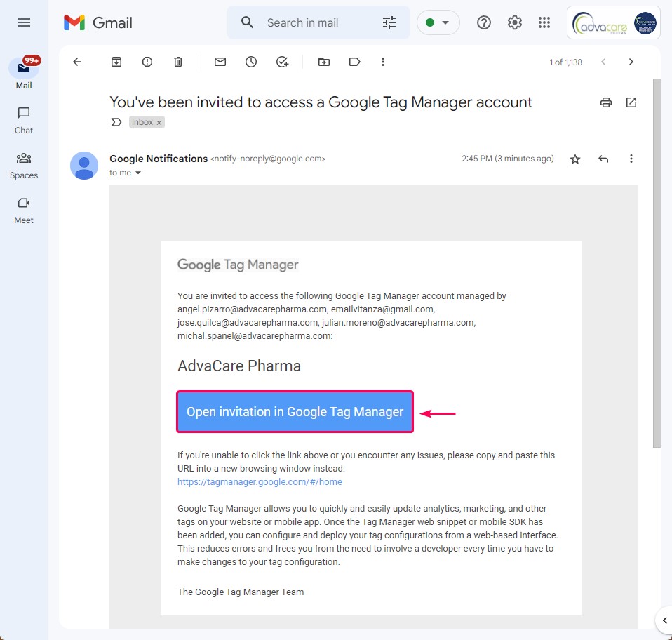Open the Google apps grid
The width and height of the screenshot is (672, 640).
[544, 22]
